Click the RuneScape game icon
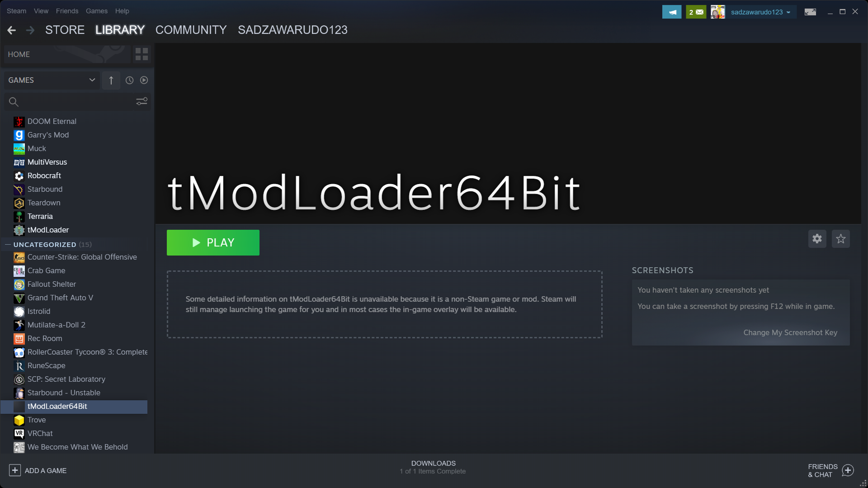Image resolution: width=868 pixels, height=488 pixels. (x=19, y=366)
